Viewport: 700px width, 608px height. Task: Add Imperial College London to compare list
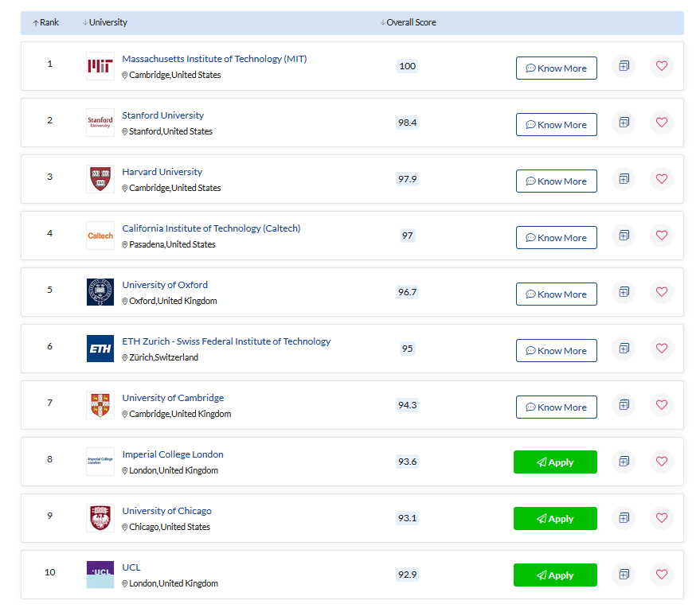pos(624,462)
